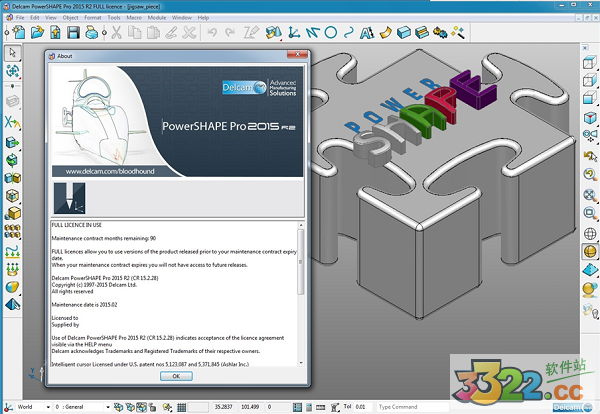Click the Open folder icon
600x414 pixels.
[x=36, y=32]
